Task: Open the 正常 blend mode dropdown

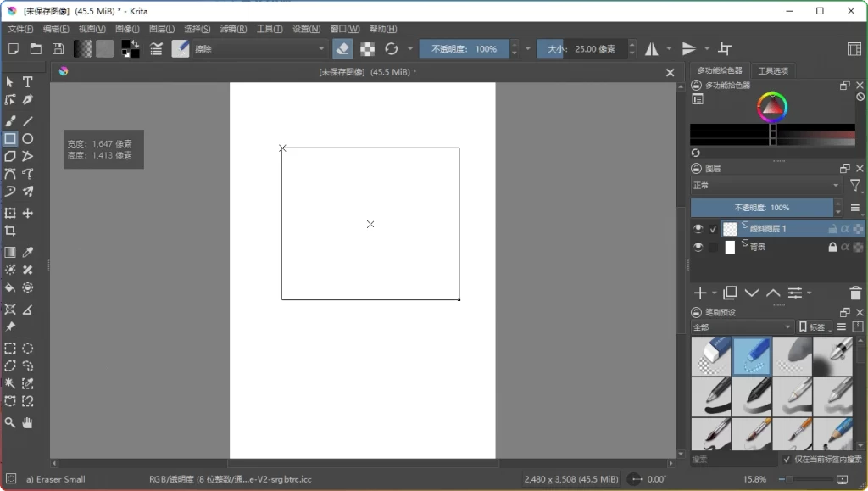Action: (x=763, y=185)
